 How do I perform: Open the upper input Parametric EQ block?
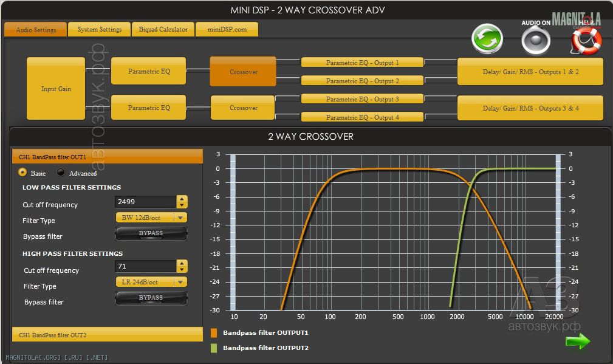149,71
